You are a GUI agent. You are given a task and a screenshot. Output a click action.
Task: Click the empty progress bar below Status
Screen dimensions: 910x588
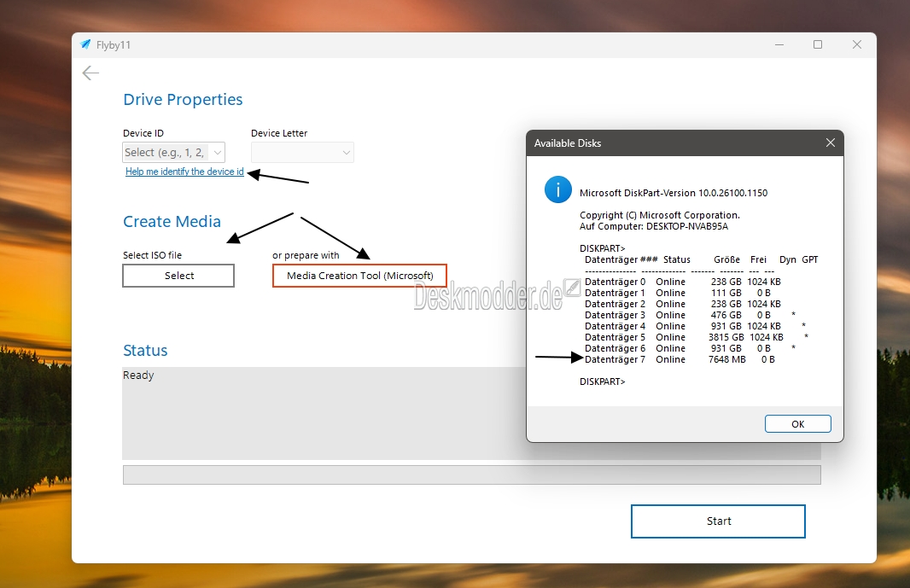click(471, 474)
